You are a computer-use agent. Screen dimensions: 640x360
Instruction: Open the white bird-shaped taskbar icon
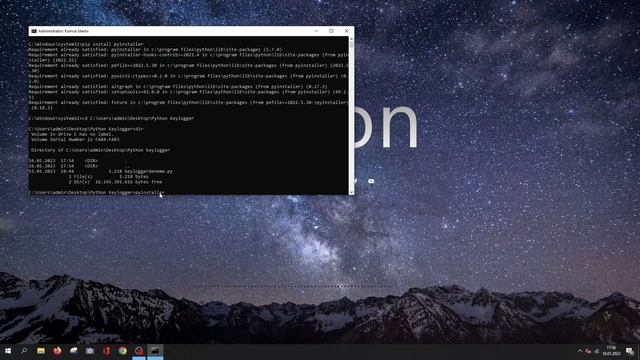[73, 351]
